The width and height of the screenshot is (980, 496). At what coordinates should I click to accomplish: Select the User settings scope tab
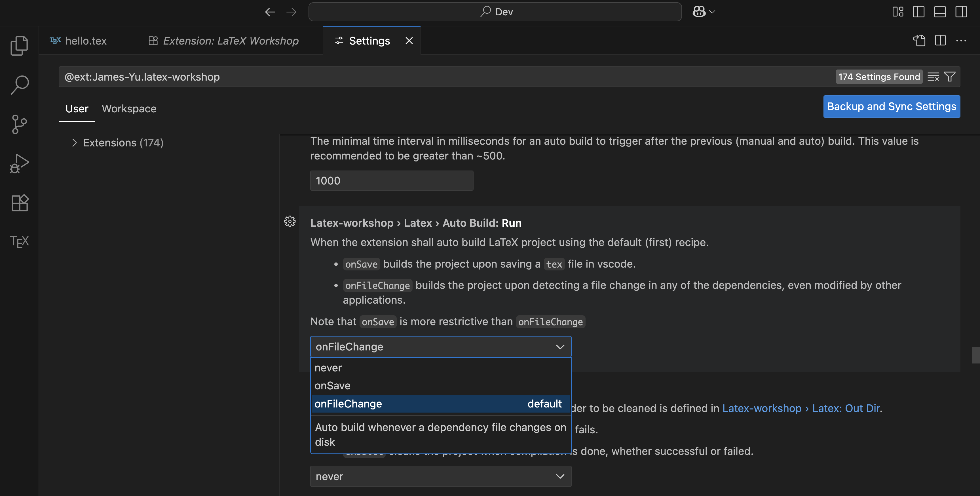point(77,109)
